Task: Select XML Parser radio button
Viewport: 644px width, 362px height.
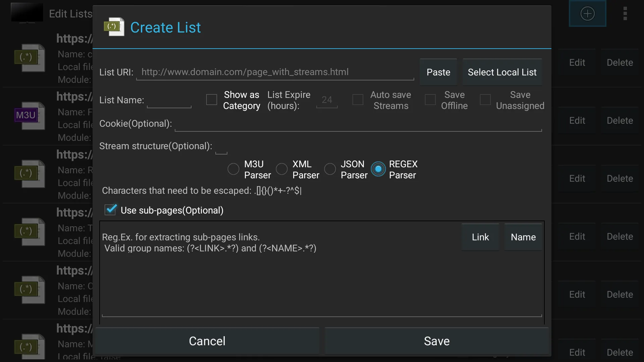Action: click(282, 169)
